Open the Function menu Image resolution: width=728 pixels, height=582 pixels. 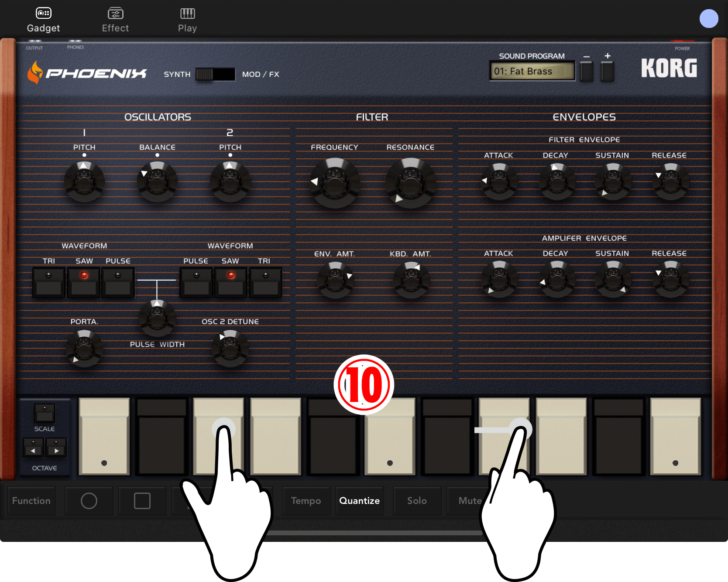pos(31,501)
